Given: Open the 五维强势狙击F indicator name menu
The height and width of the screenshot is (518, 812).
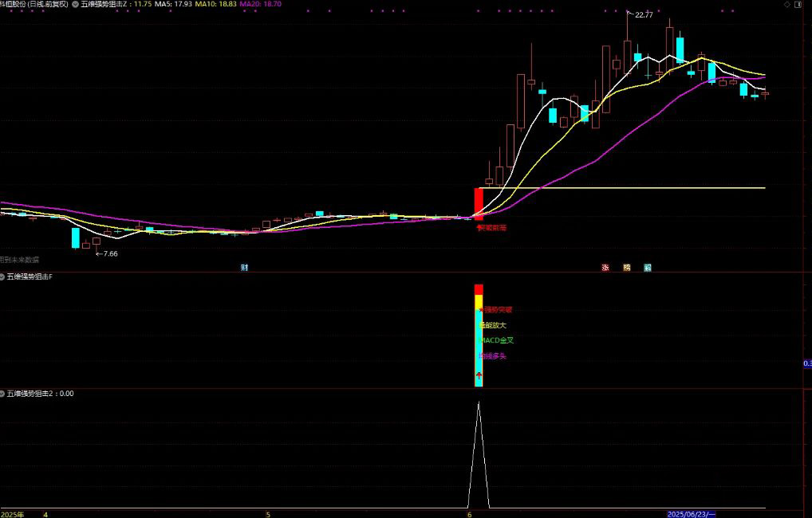Looking at the screenshot, I should (30, 277).
